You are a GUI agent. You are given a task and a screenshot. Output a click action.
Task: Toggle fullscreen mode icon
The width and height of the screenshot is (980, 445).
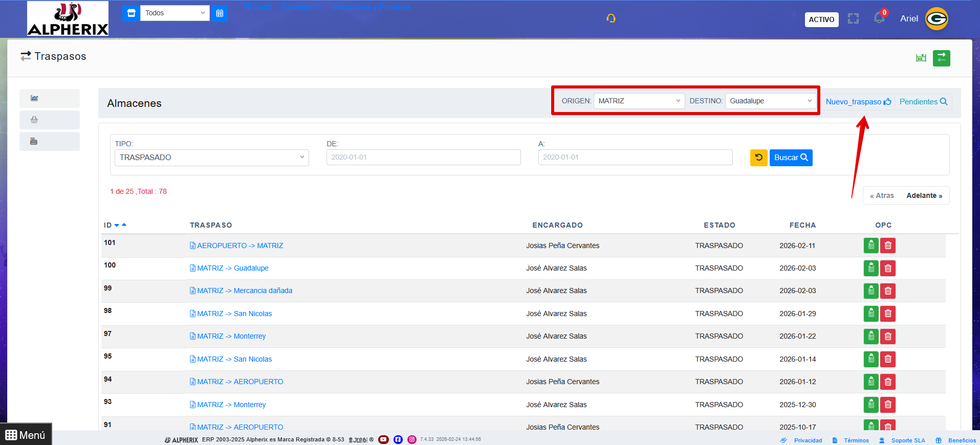point(853,19)
